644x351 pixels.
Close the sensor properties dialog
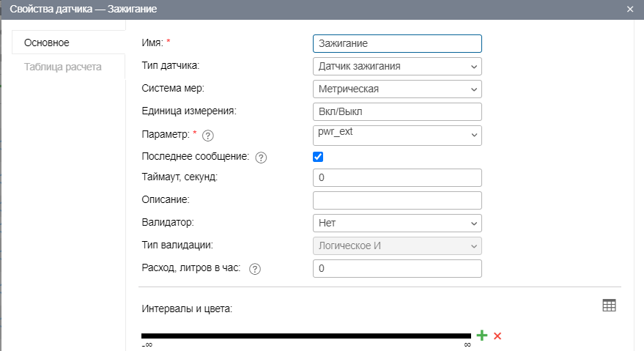click(x=630, y=10)
